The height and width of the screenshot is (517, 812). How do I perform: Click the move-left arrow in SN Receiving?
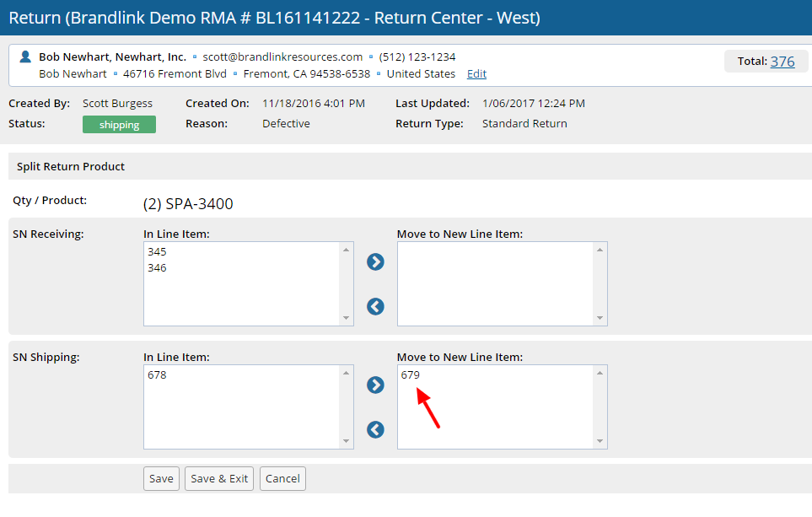pos(375,307)
